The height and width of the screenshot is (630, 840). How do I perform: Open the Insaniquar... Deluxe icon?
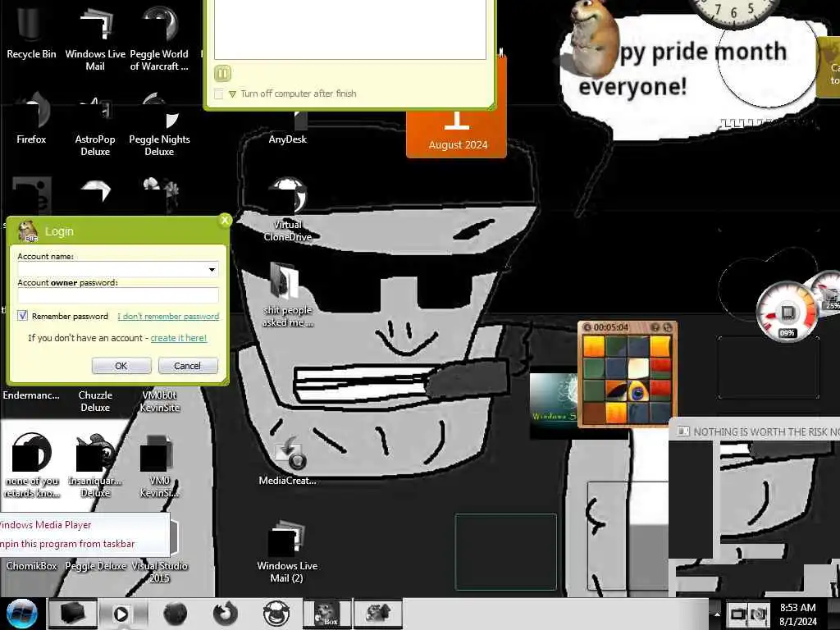click(95, 465)
